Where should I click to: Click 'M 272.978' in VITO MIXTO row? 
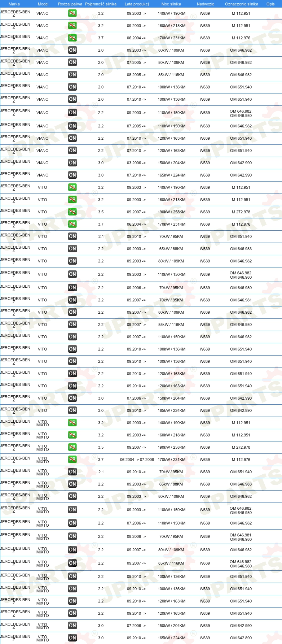(241, 447)
